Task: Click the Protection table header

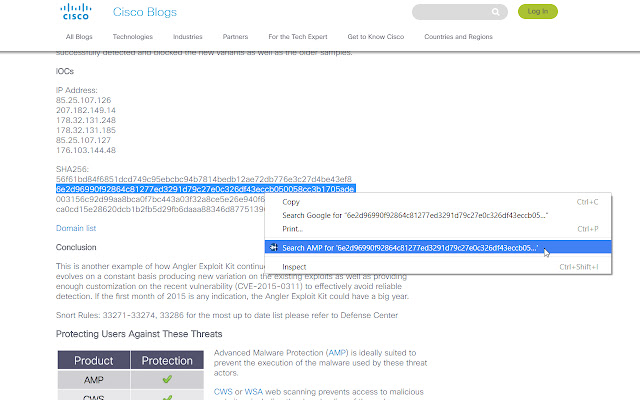Action: click(167, 360)
